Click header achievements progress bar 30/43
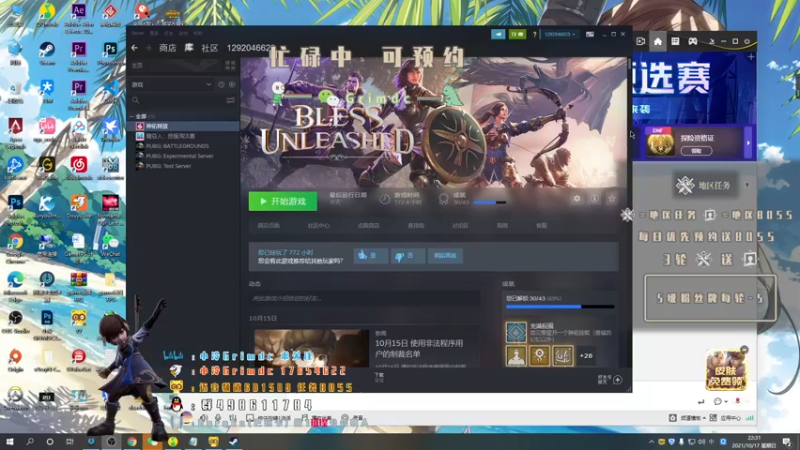The width and height of the screenshot is (800, 450). click(490, 203)
